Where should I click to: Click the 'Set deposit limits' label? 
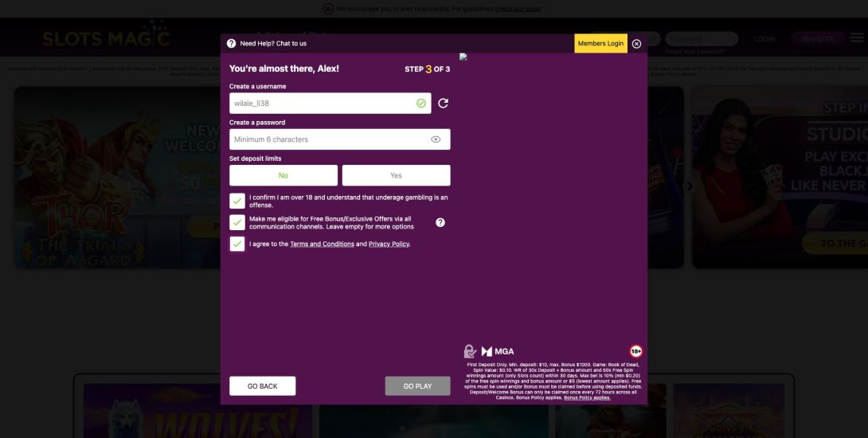pos(255,158)
